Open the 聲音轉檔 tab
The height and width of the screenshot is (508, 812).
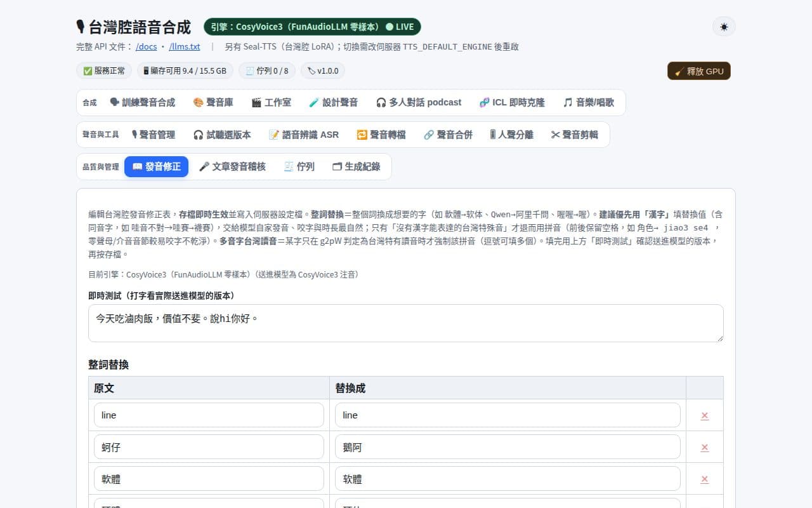click(x=381, y=135)
